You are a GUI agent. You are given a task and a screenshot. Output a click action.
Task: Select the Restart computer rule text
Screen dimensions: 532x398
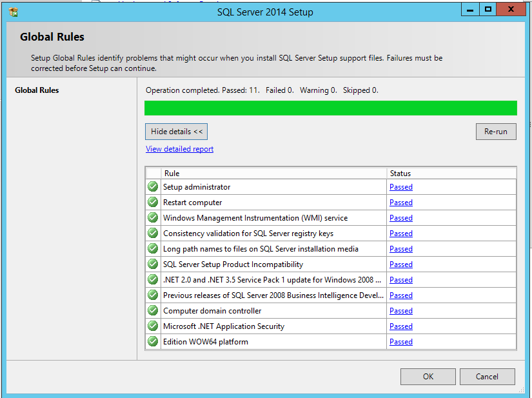pos(192,203)
